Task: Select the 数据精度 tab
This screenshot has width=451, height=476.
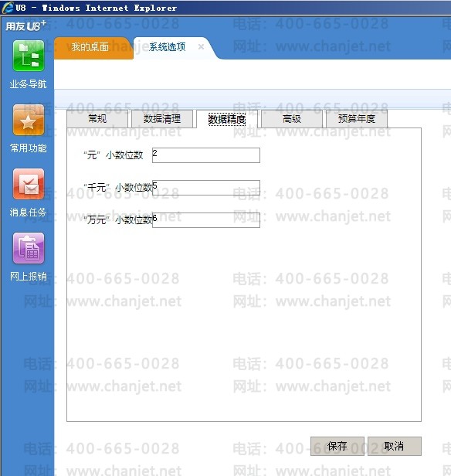Action: [x=227, y=119]
